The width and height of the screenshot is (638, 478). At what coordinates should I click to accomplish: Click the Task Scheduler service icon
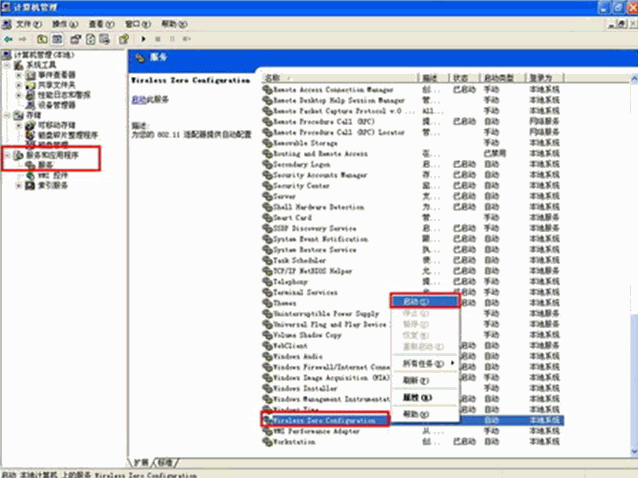[267, 260]
